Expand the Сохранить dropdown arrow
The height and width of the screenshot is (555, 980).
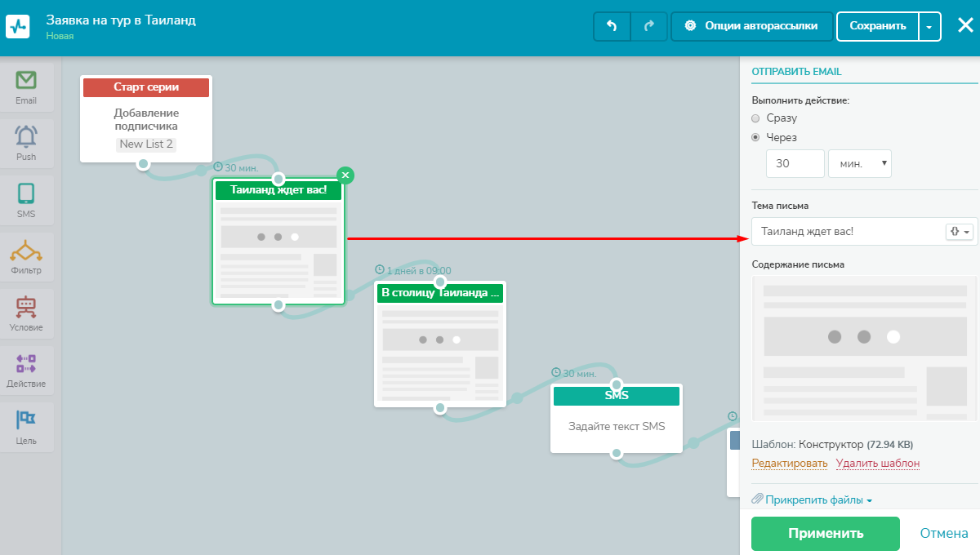(930, 26)
